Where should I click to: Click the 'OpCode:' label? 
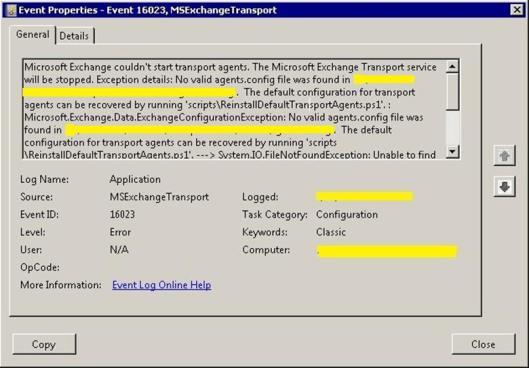(40, 267)
